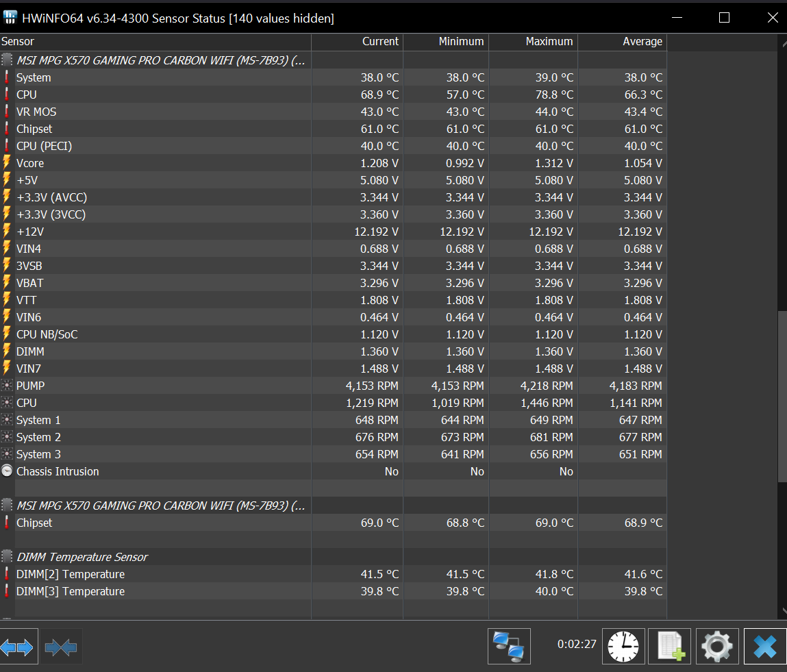Click the Maximum column header

(x=534, y=42)
